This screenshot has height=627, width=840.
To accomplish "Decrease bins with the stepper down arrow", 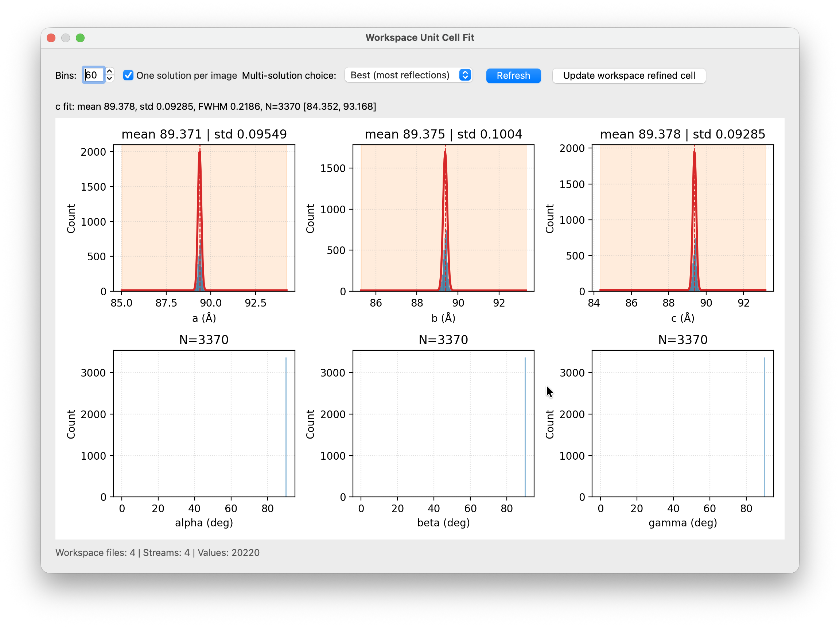I will point(109,79).
